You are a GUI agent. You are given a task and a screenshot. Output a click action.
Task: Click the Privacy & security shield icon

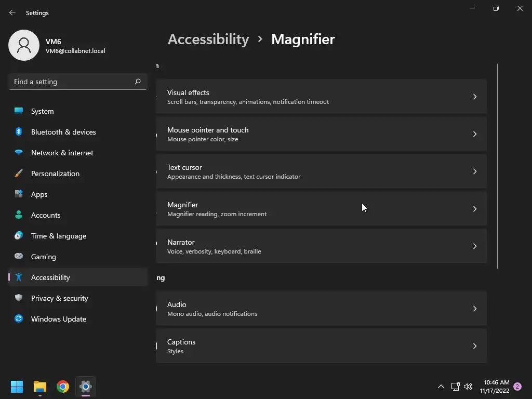point(19,298)
